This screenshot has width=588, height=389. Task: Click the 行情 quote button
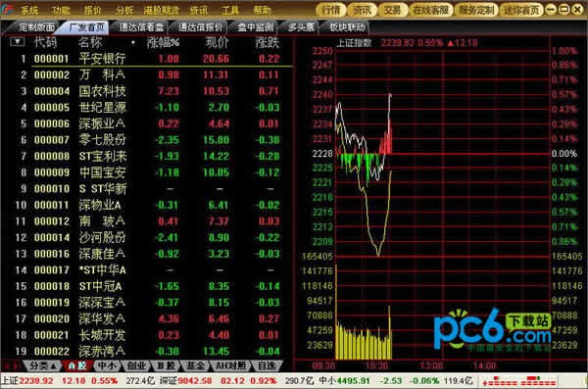click(x=331, y=10)
